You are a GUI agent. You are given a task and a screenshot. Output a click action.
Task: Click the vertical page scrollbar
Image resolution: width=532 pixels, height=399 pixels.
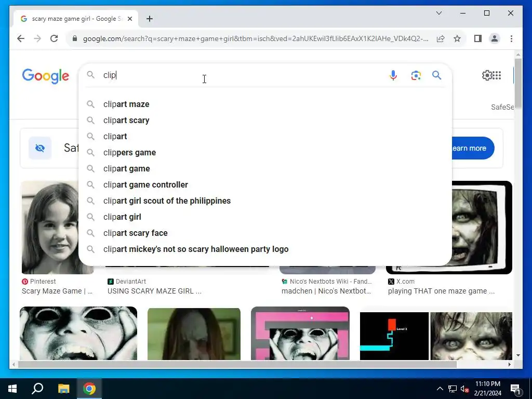[x=518, y=83]
